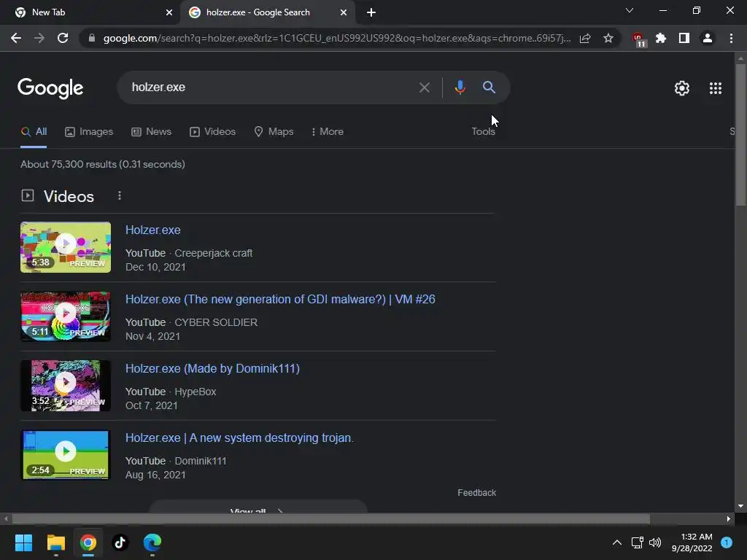Switch to Videos results tab
Viewport: 747px width, 560px height.
212,131
